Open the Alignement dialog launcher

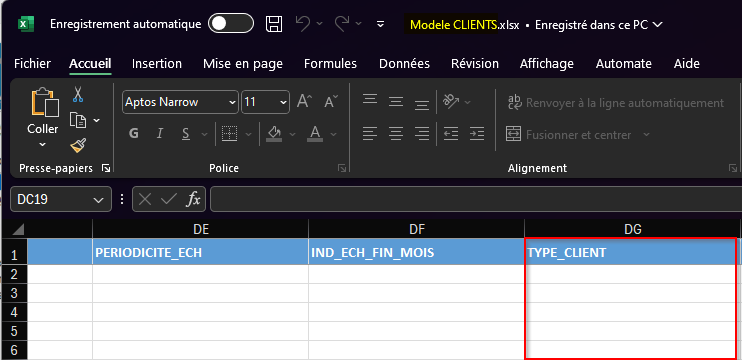click(733, 168)
